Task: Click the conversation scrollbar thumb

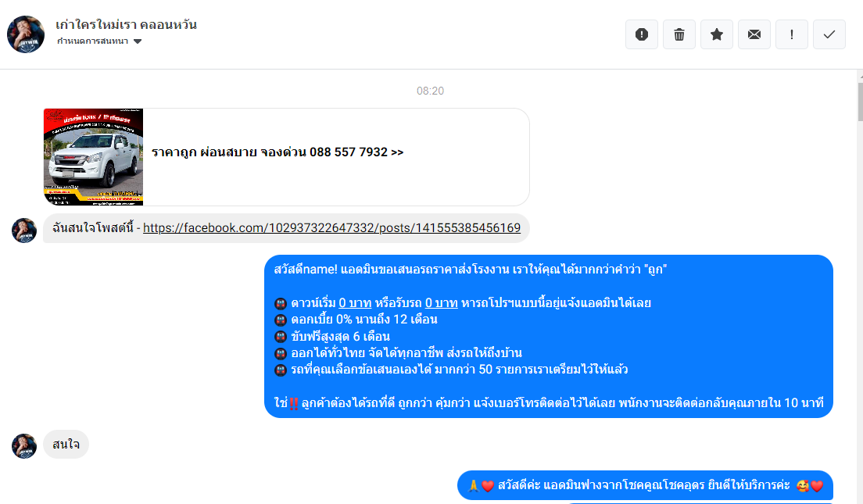Action: coord(860,102)
